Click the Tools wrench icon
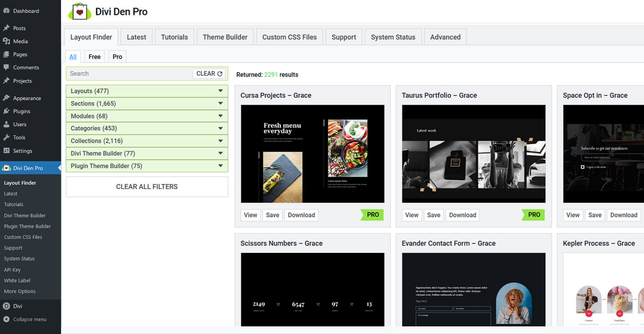 coord(6,138)
